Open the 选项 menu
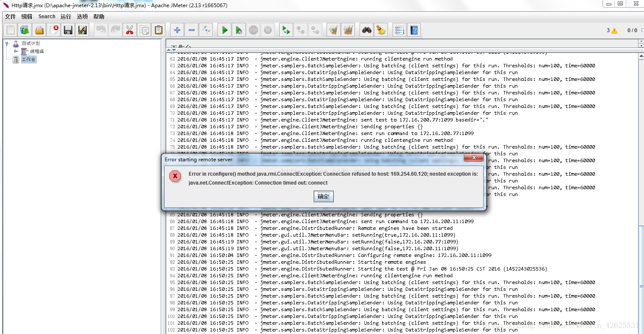644x334 pixels. pyautogui.click(x=82, y=17)
